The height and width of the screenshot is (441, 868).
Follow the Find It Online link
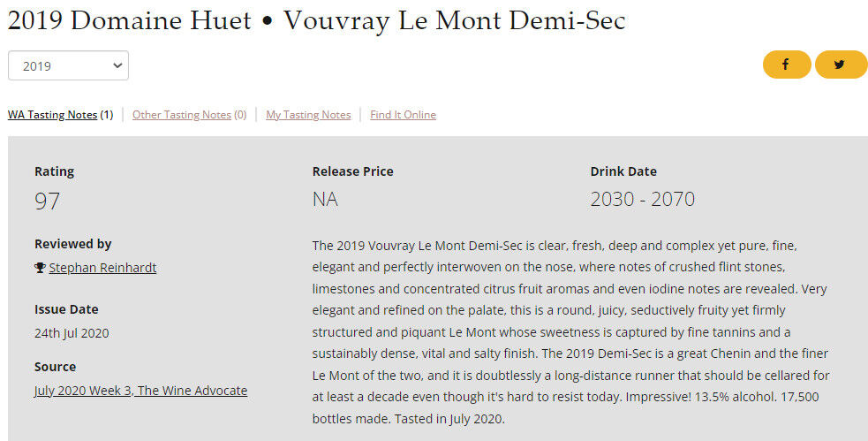coord(403,115)
